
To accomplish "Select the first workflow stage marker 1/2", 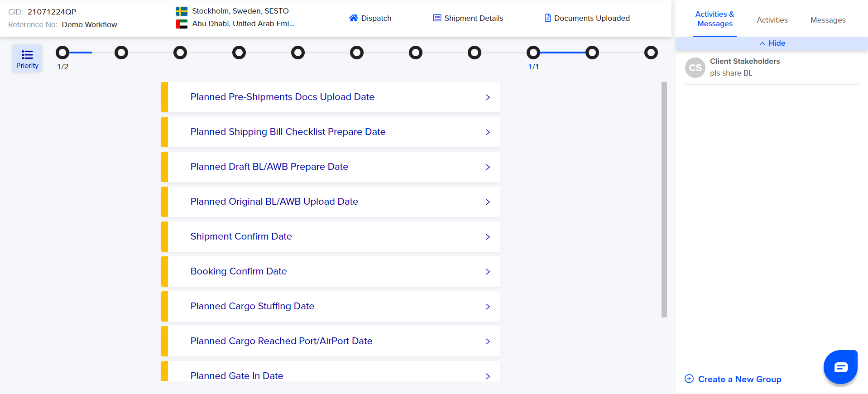I will coord(62,53).
